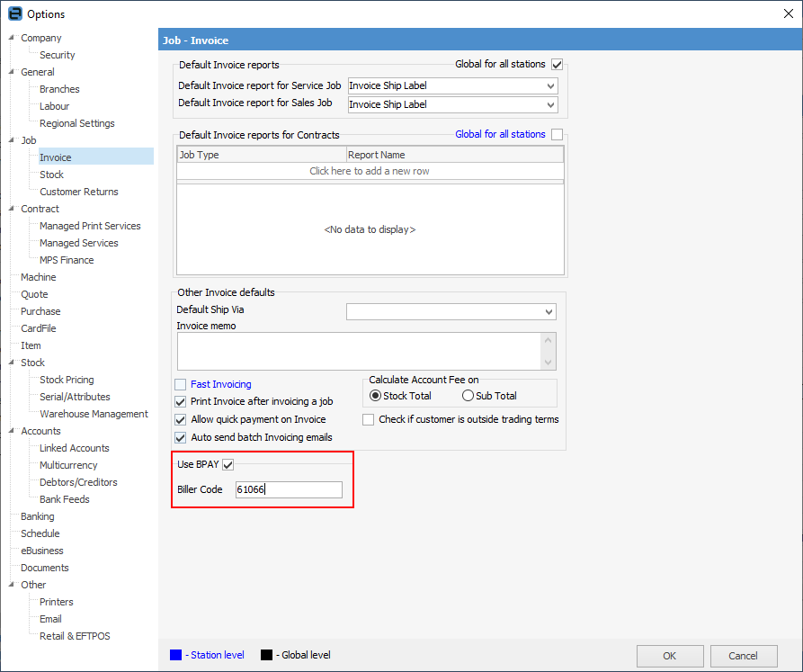This screenshot has width=803, height=672.
Task: Open Email settings
Action: pos(50,619)
